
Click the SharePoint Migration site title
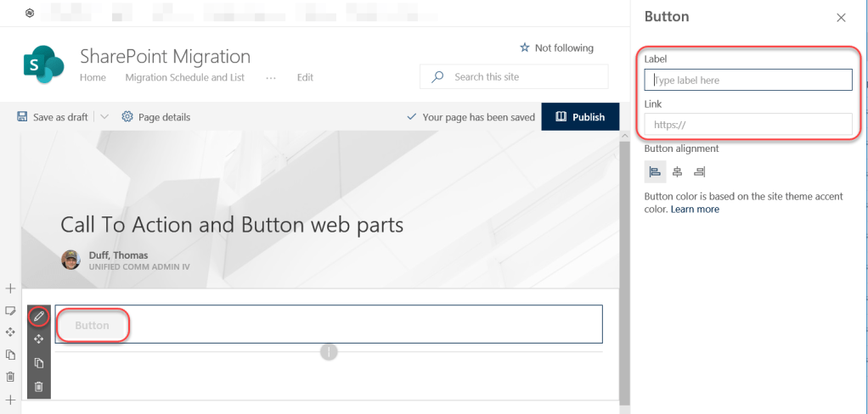[165, 56]
